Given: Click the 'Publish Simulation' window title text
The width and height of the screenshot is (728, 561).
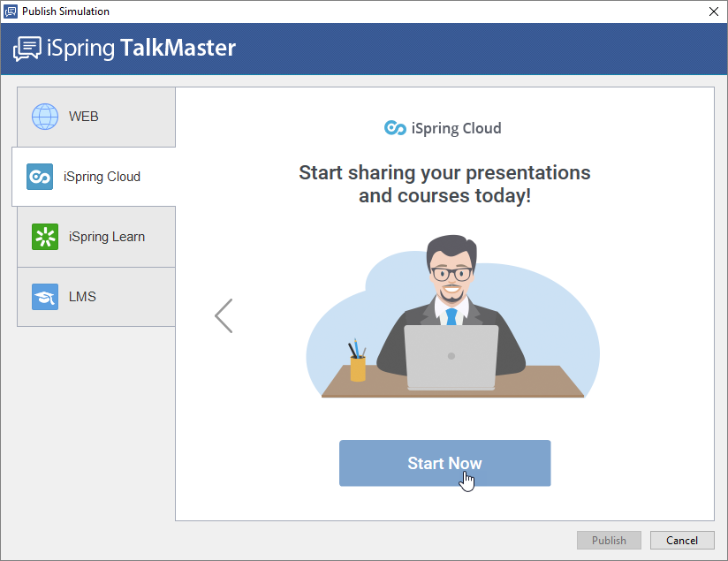Looking at the screenshot, I should click(66, 11).
